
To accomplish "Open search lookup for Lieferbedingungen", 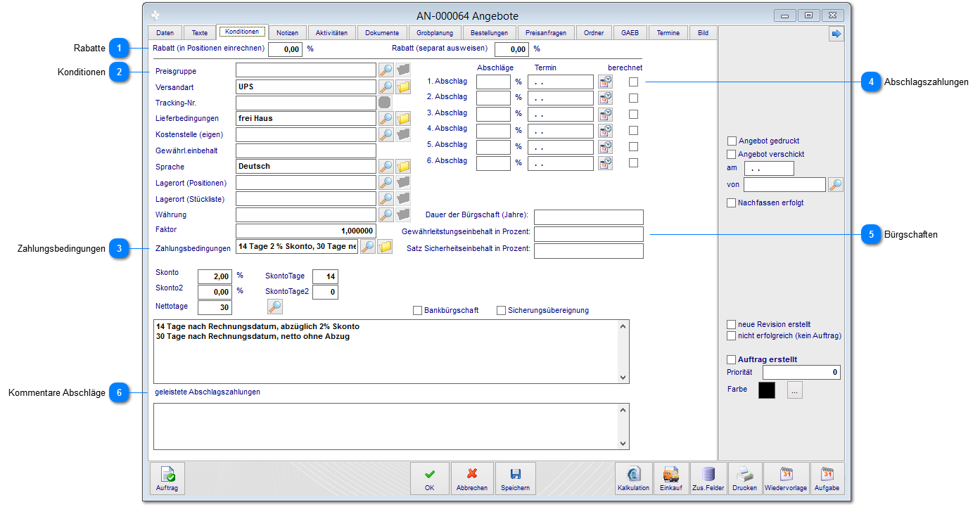I will click(386, 118).
